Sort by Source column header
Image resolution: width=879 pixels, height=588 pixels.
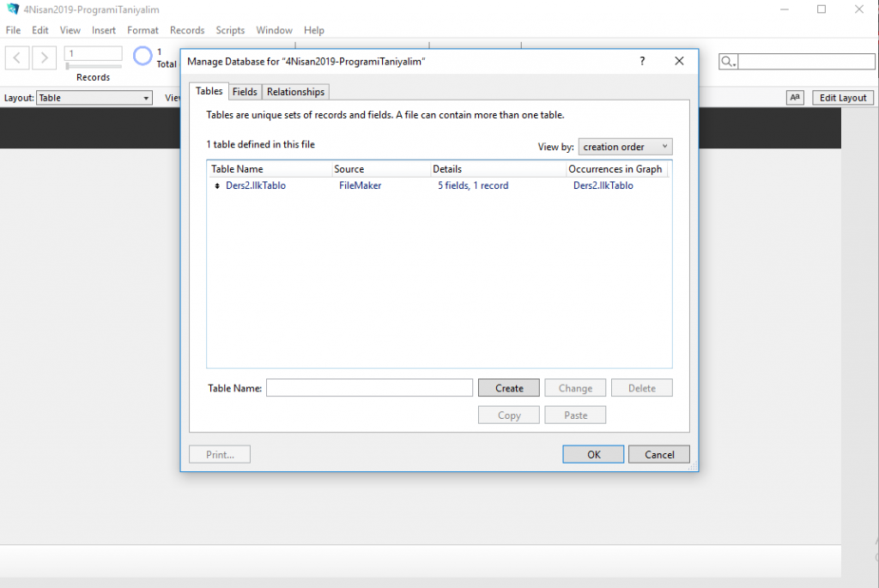381,169
